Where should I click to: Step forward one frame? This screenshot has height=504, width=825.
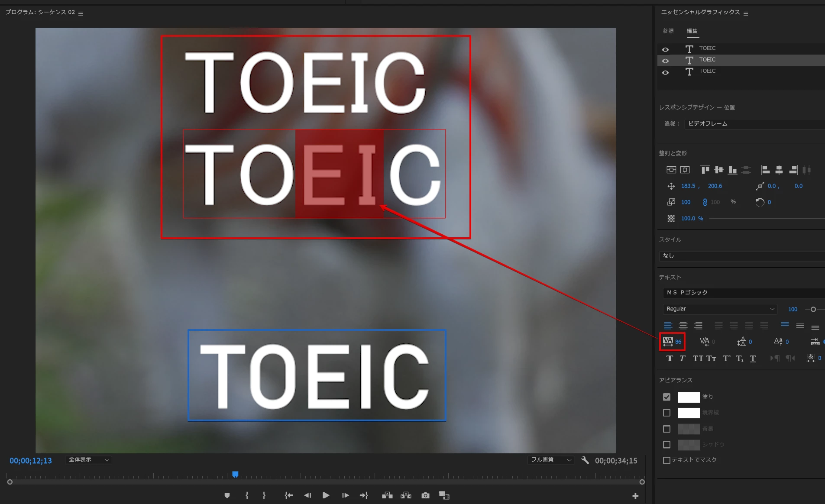[345, 495]
